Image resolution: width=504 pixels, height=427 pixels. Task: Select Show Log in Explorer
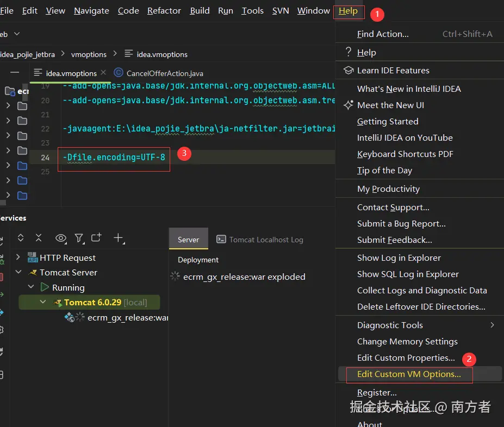420,258
